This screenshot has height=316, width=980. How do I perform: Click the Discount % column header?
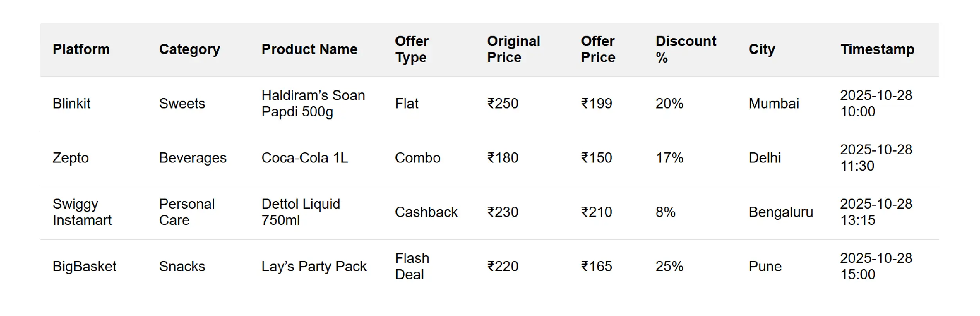[686, 49]
